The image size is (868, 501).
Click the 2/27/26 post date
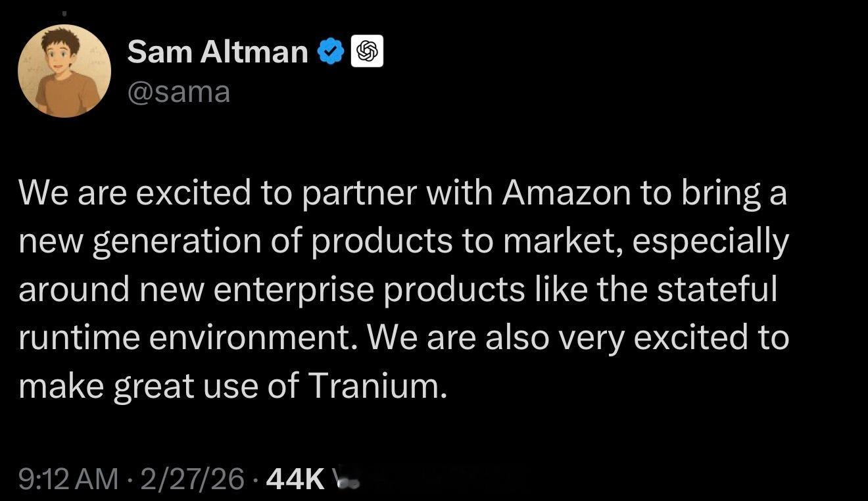coord(193,479)
